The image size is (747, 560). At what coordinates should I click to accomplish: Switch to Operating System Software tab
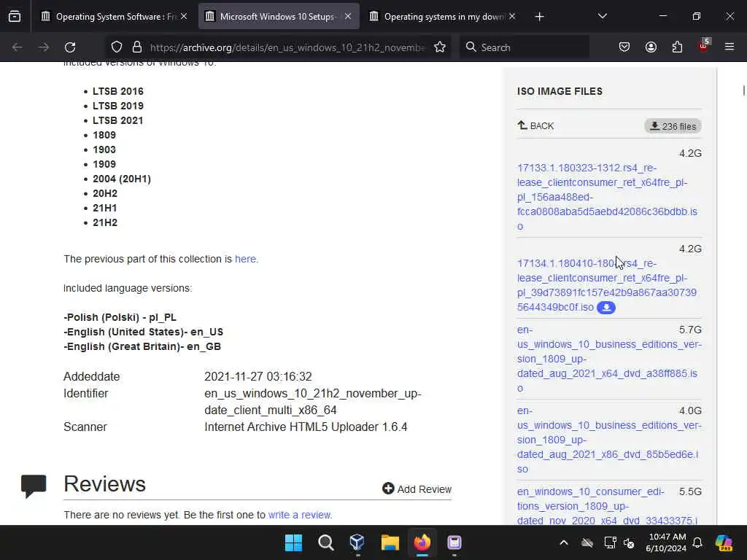(x=115, y=17)
